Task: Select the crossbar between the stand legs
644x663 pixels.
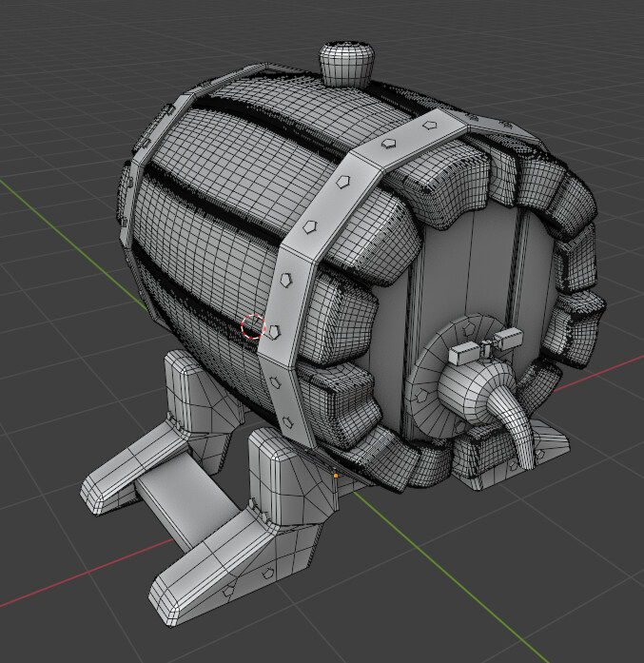Action: tap(186, 501)
